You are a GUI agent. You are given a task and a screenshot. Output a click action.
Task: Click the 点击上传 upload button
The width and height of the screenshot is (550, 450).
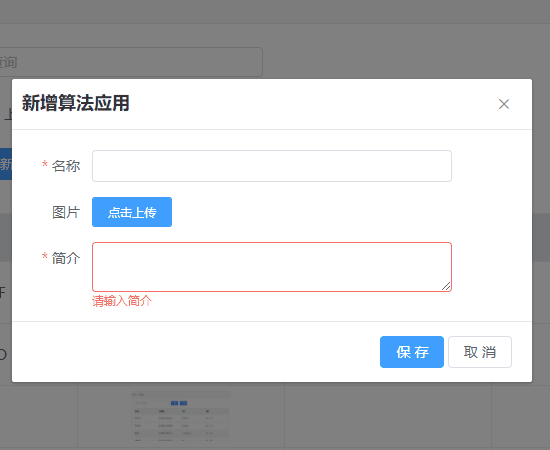coord(132,212)
